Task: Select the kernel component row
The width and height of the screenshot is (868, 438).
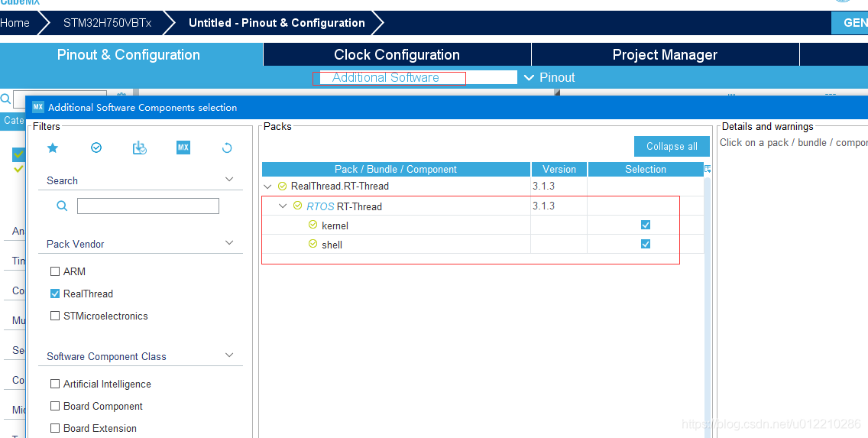Action: point(483,225)
